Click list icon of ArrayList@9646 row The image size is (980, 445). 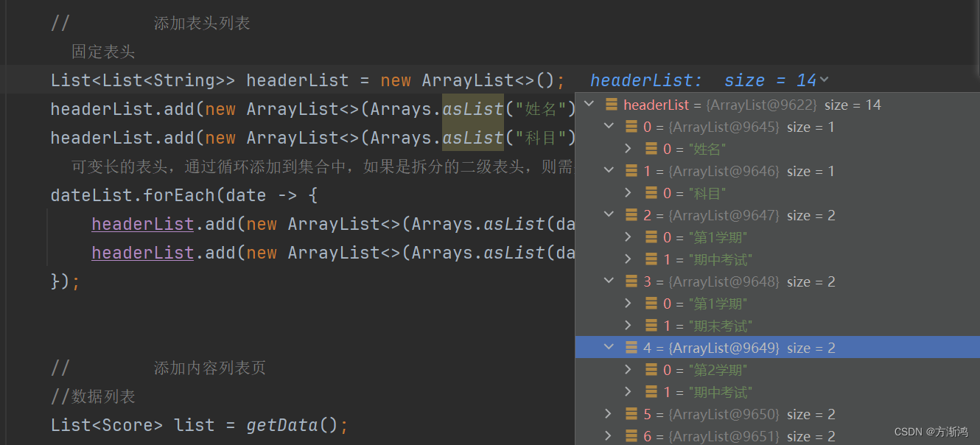(x=631, y=171)
